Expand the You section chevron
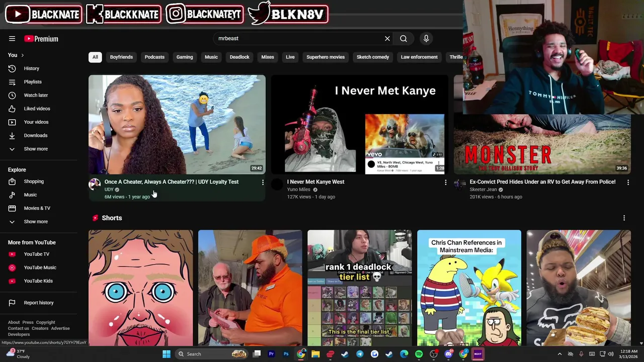This screenshot has height=362, width=644. pyautogui.click(x=22, y=55)
